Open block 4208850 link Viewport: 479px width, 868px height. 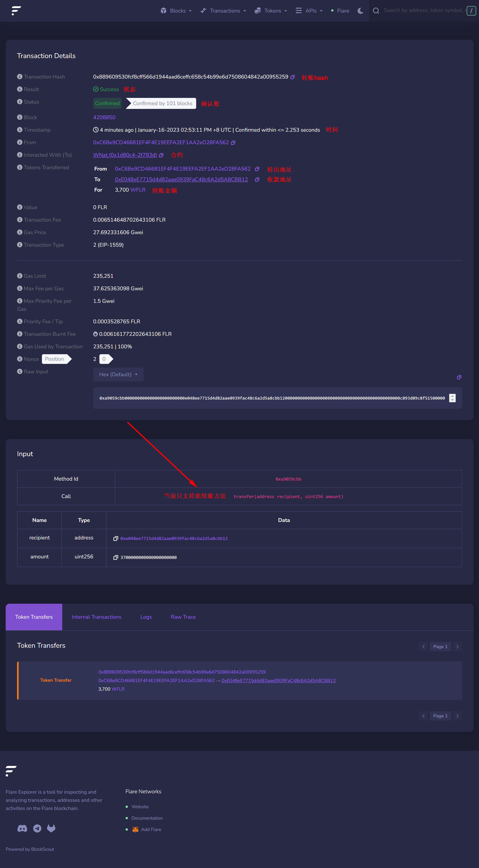(104, 117)
